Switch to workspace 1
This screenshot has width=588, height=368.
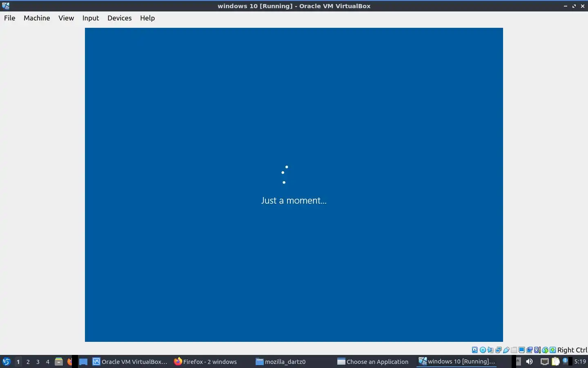(18, 361)
